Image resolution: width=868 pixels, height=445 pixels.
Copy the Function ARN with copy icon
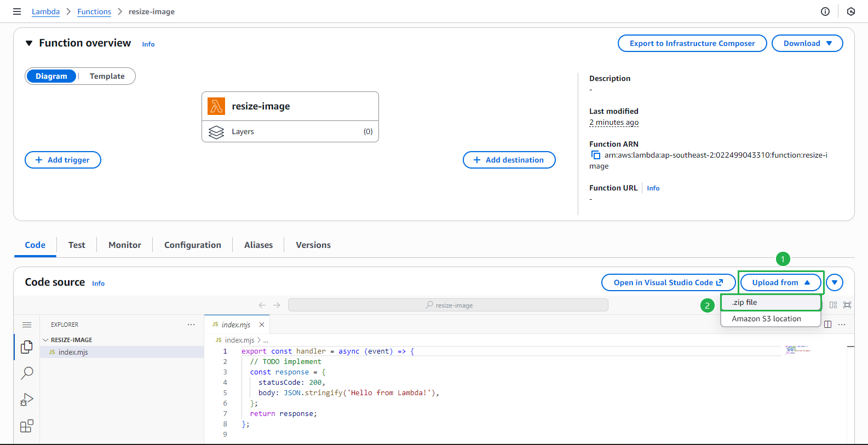click(x=596, y=155)
